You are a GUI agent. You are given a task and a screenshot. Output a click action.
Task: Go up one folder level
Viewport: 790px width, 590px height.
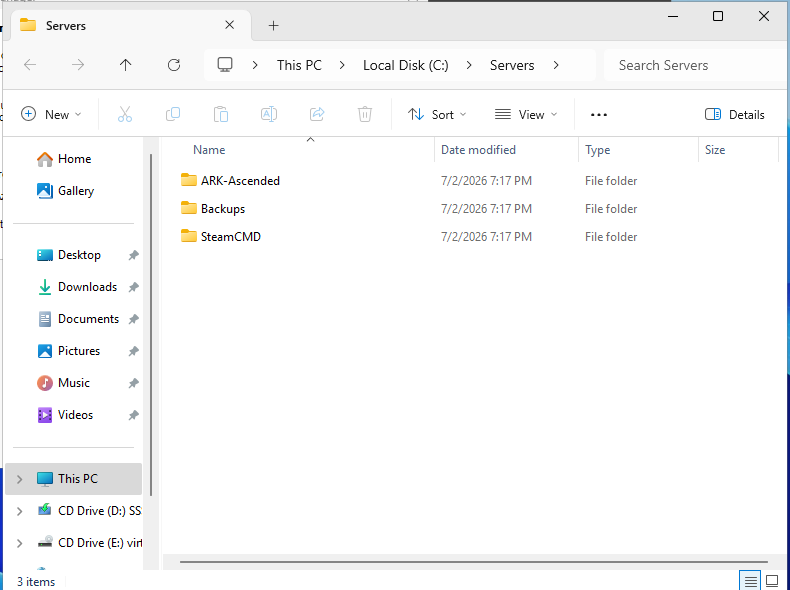pos(125,65)
